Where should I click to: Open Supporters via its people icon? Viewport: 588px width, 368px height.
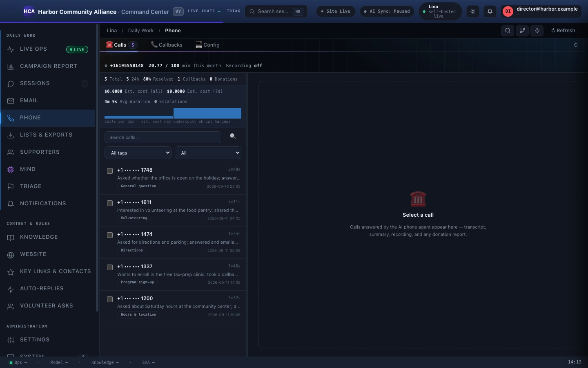point(11,152)
